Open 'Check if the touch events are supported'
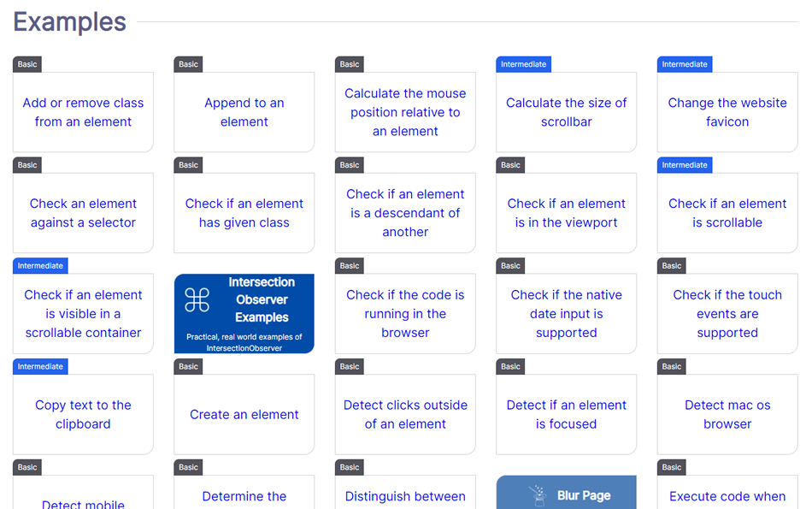The image size is (812, 509). pyautogui.click(x=727, y=313)
